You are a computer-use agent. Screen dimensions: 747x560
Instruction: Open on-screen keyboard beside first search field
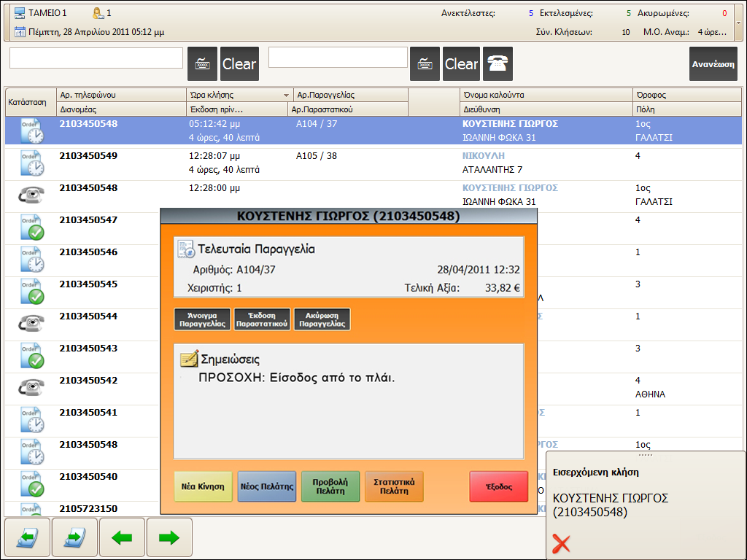tap(203, 64)
